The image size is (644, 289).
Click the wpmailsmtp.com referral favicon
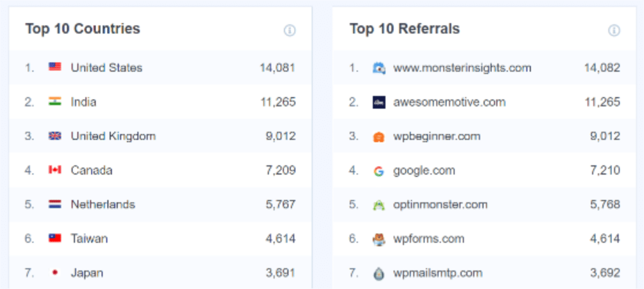(379, 273)
